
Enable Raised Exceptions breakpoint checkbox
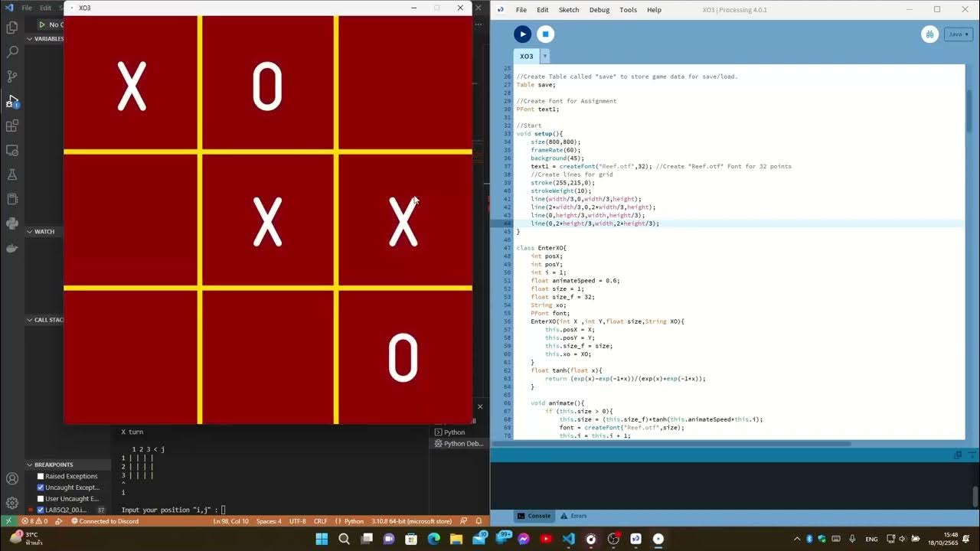[41, 476]
